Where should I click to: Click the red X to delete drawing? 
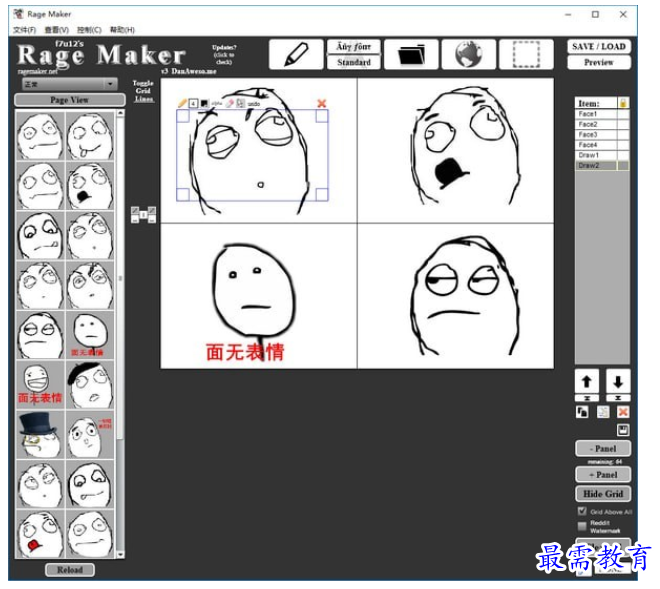(x=322, y=103)
